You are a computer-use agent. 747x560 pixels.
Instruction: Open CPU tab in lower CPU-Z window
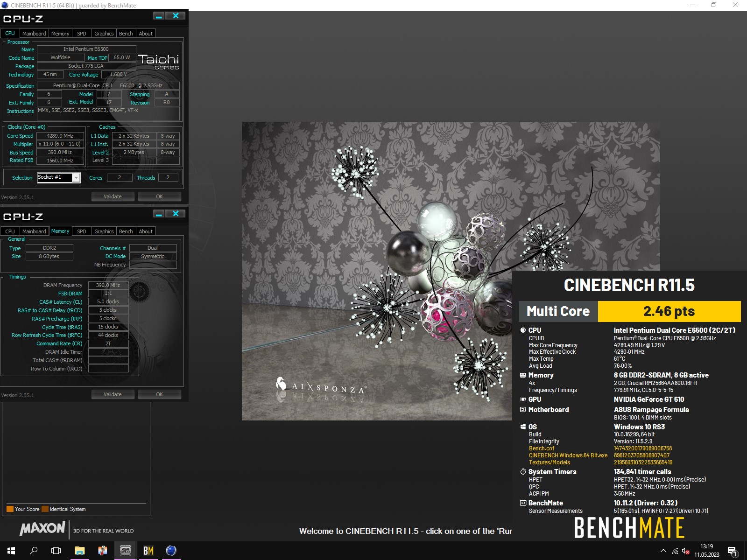(x=10, y=231)
